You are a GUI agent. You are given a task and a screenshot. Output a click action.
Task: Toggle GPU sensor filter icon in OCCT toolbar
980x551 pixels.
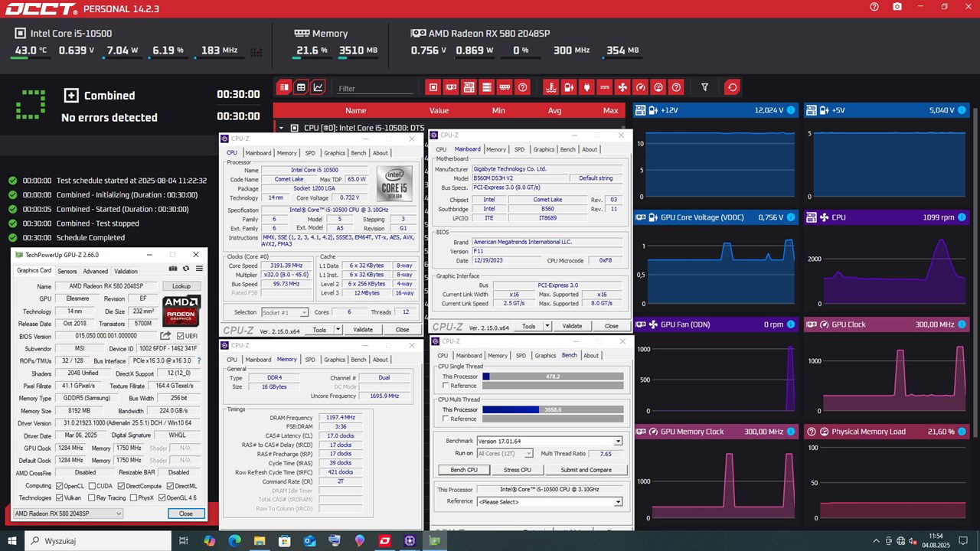coord(451,87)
